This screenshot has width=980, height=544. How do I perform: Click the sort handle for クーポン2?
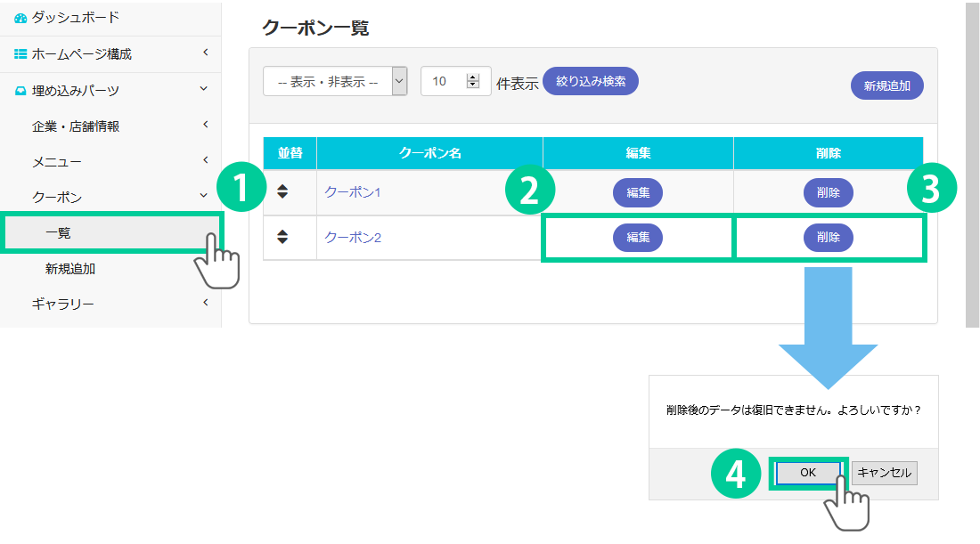point(282,237)
